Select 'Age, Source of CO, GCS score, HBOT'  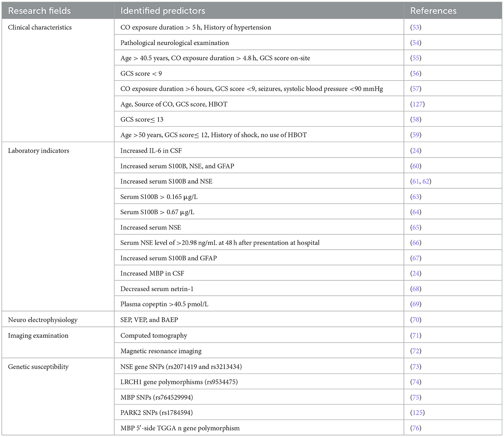259,104
